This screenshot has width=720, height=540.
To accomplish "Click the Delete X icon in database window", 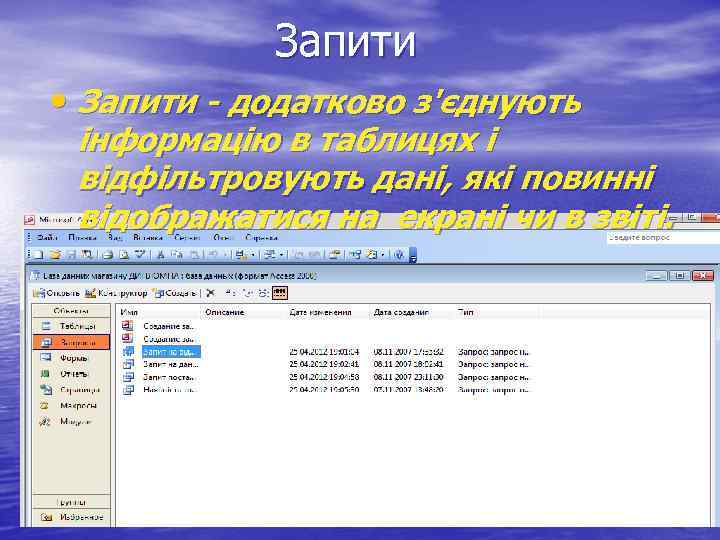I will (x=210, y=292).
